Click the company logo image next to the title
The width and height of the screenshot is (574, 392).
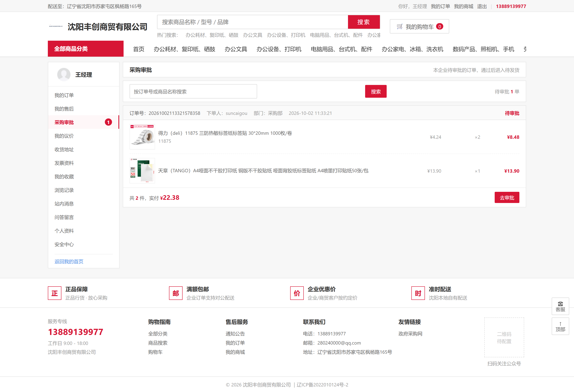56,26
